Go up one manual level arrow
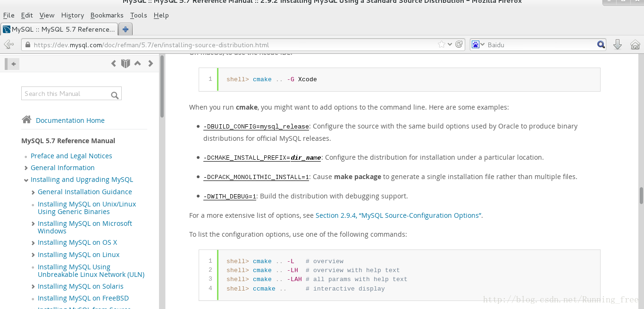 coord(138,63)
